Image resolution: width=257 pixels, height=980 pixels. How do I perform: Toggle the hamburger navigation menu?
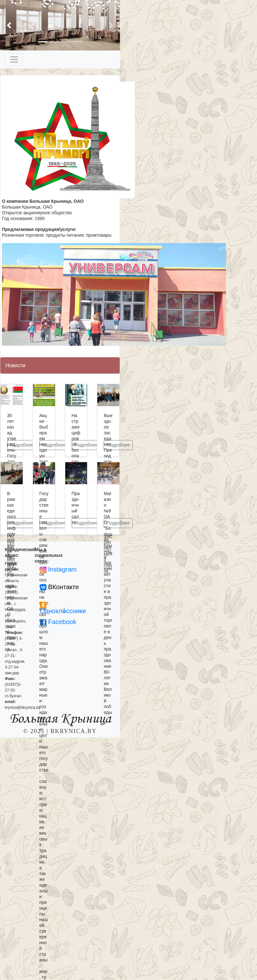click(14, 59)
